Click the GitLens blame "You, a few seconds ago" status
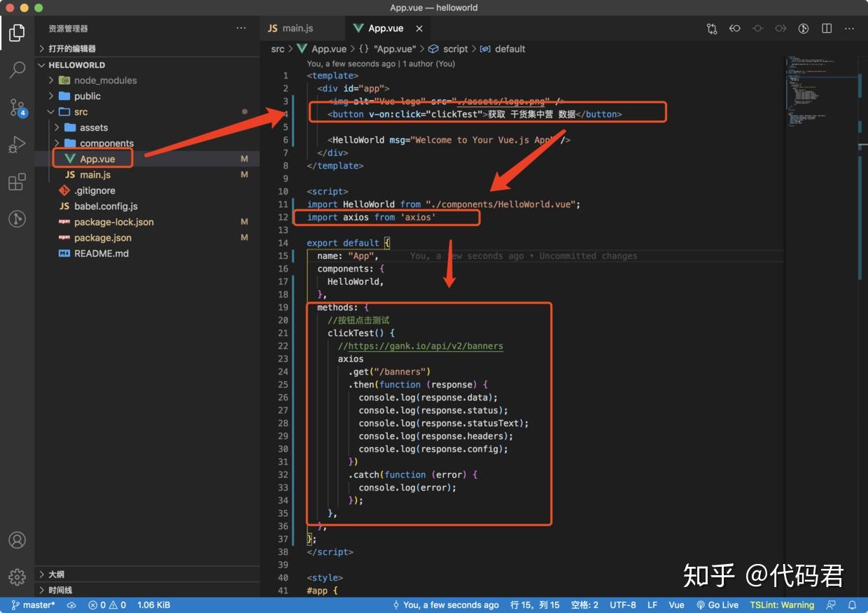The height and width of the screenshot is (613, 868). [x=445, y=605]
